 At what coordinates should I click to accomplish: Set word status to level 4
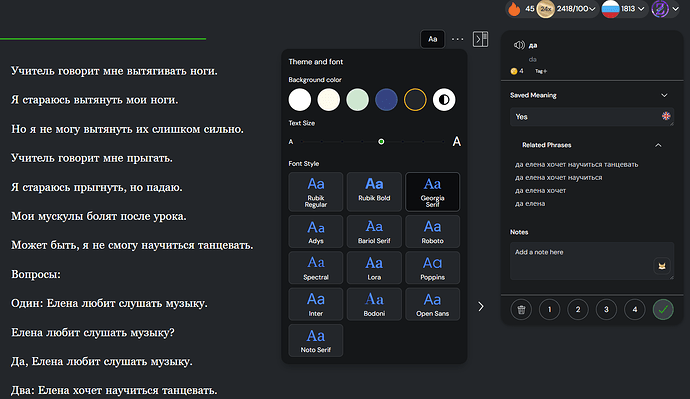tap(635, 309)
